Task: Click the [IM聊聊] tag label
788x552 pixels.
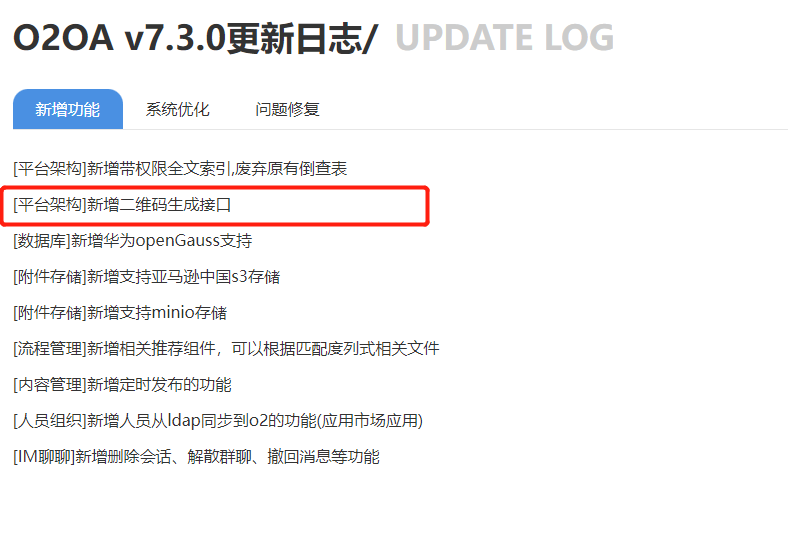Action: (x=44, y=456)
